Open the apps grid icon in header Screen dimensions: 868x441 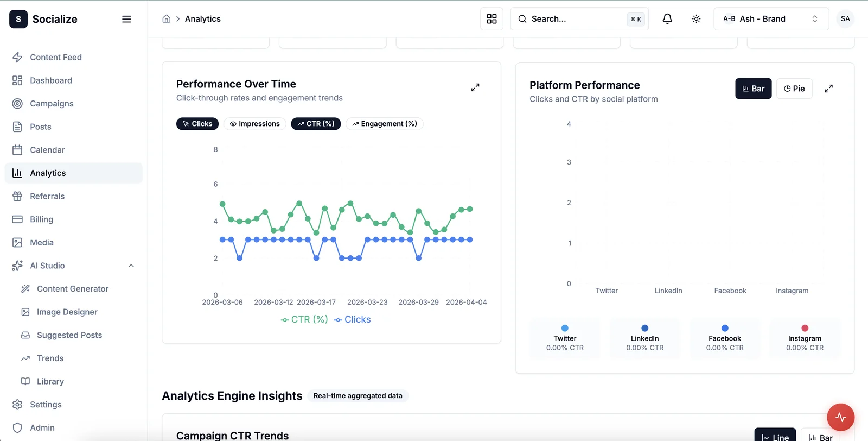492,19
